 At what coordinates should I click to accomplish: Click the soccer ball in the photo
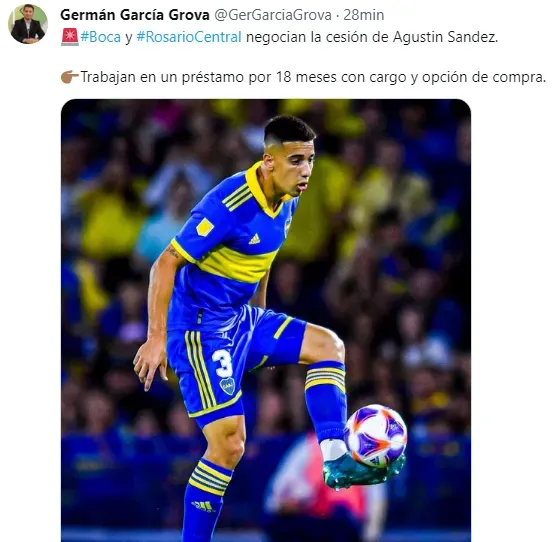click(x=376, y=435)
